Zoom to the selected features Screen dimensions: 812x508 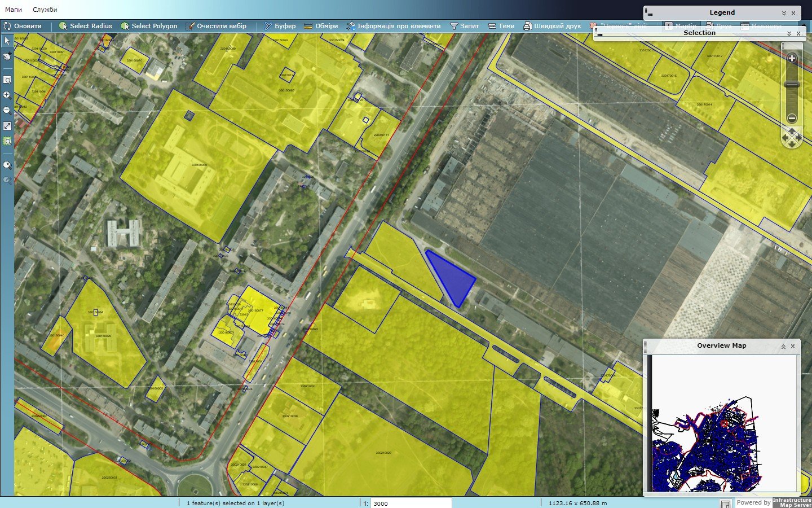tap(7, 141)
